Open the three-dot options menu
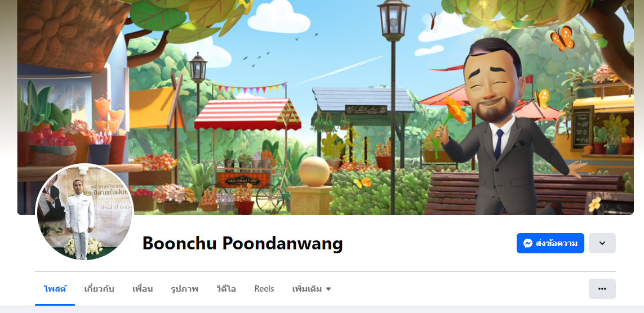Screen dimensions: 644x313 (x=602, y=289)
